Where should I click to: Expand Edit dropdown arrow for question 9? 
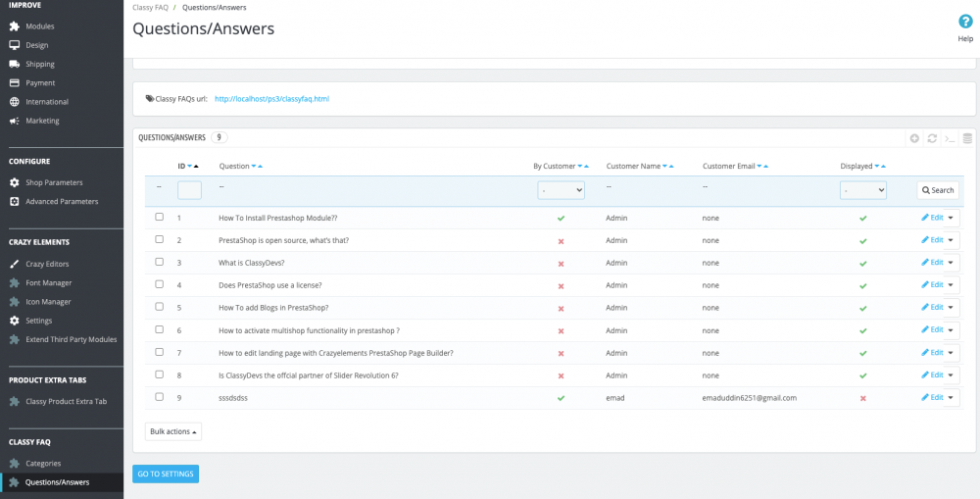pyautogui.click(x=952, y=398)
